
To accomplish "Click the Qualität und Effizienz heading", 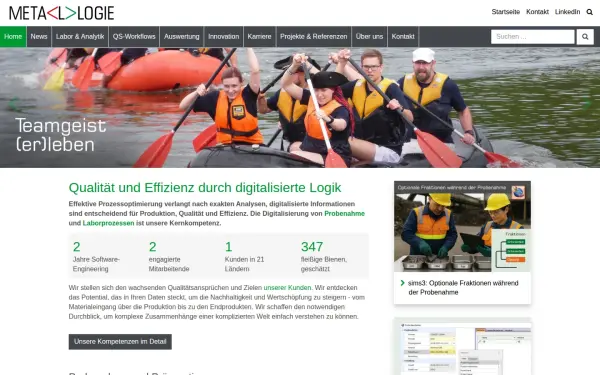I will (205, 188).
